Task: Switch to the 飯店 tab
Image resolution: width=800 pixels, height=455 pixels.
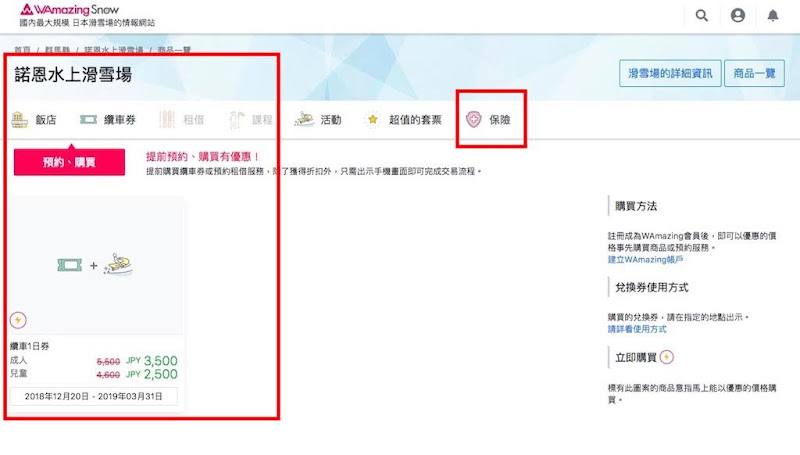Action: [x=34, y=120]
